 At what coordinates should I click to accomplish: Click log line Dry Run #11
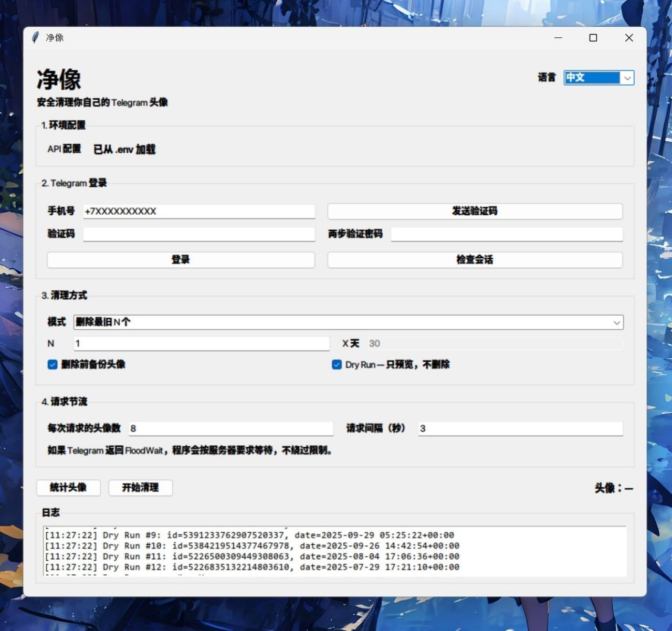252,556
